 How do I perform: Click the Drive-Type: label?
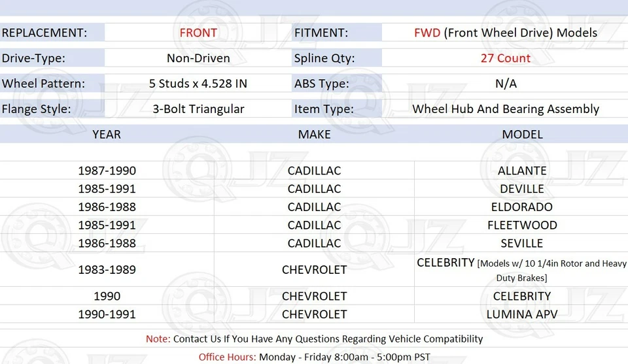coord(33,58)
